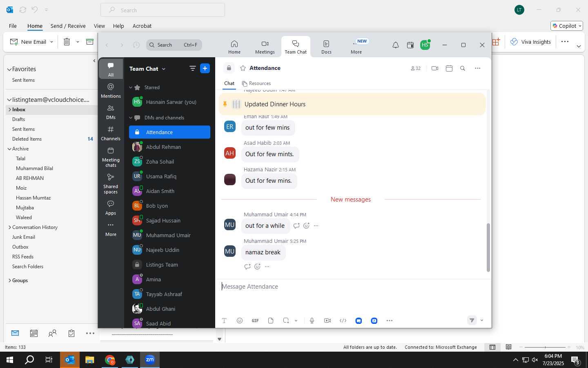588x368 pixels.
Task: Filter the Team Chat list
Action: pyautogui.click(x=193, y=69)
